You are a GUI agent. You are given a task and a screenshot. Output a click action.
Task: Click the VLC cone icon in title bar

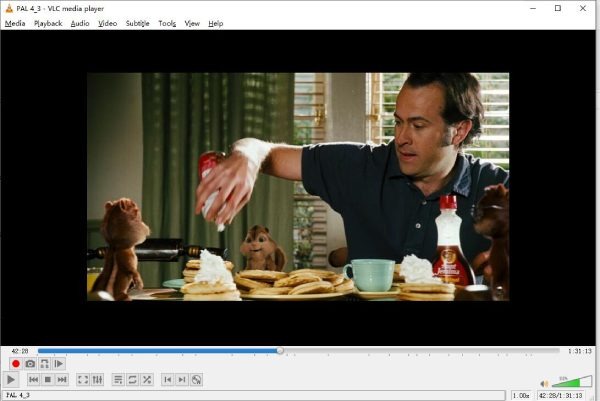[x=9, y=8]
